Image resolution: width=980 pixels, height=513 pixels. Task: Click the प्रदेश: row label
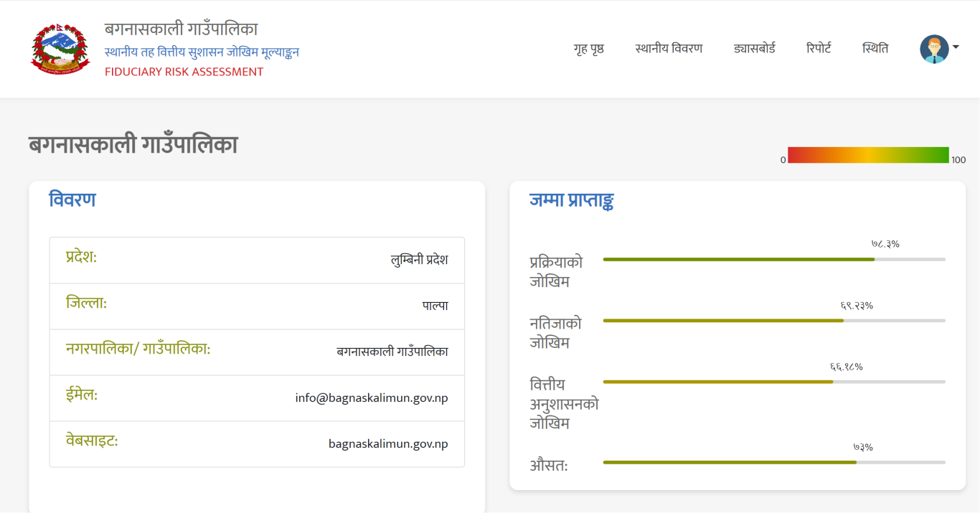[81, 257]
